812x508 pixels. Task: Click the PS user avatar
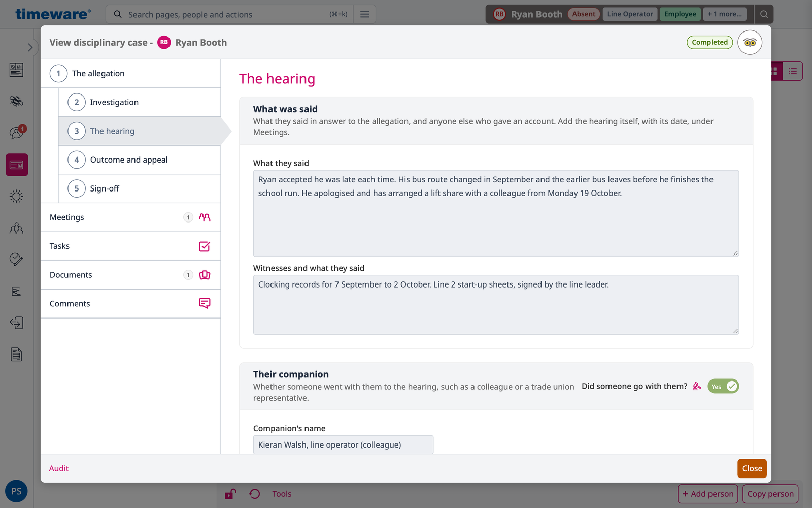[x=16, y=491]
